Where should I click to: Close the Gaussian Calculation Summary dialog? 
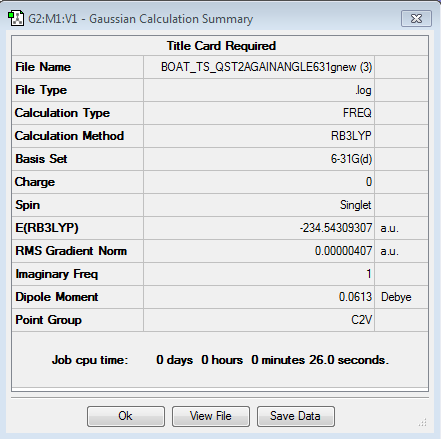pyautogui.click(x=416, y=18)
